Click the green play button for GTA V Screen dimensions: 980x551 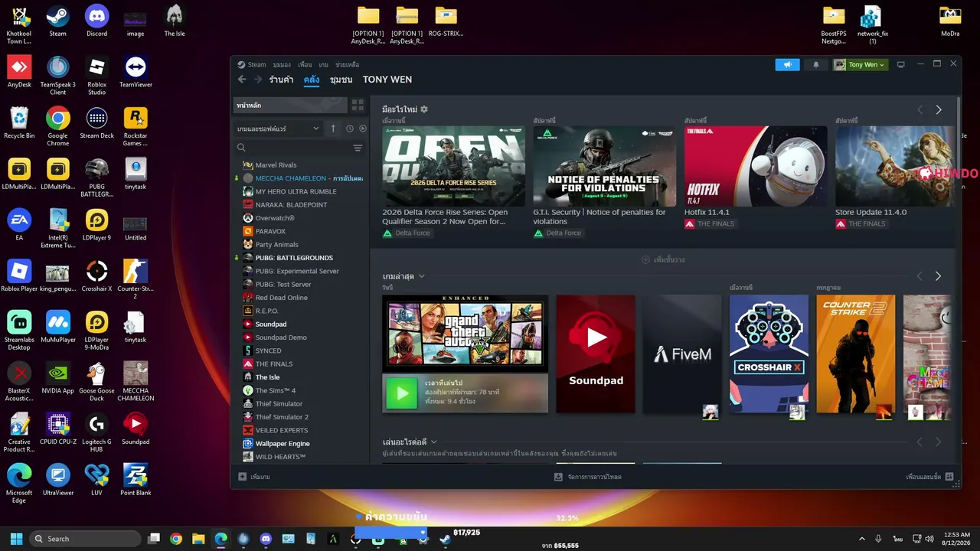point(402,393)
